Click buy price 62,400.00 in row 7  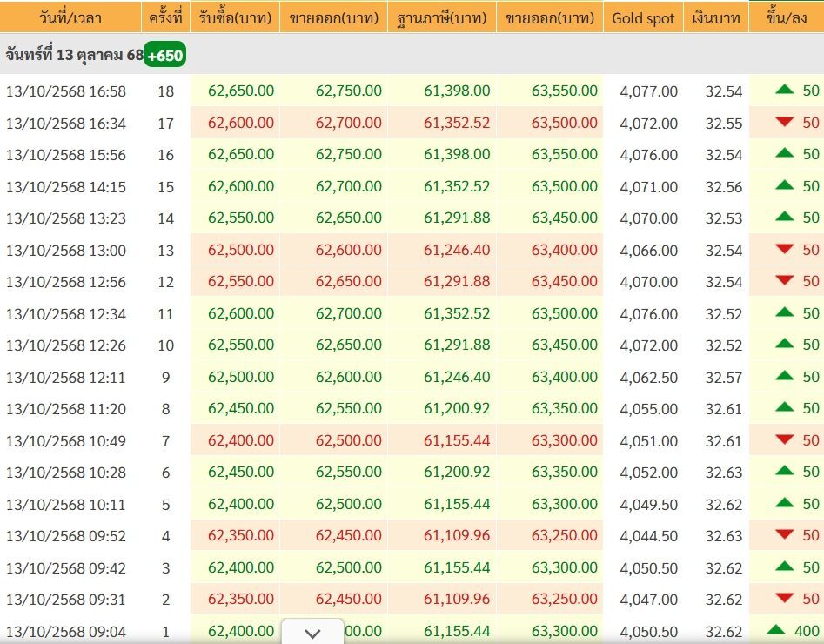tap(241, 440)
